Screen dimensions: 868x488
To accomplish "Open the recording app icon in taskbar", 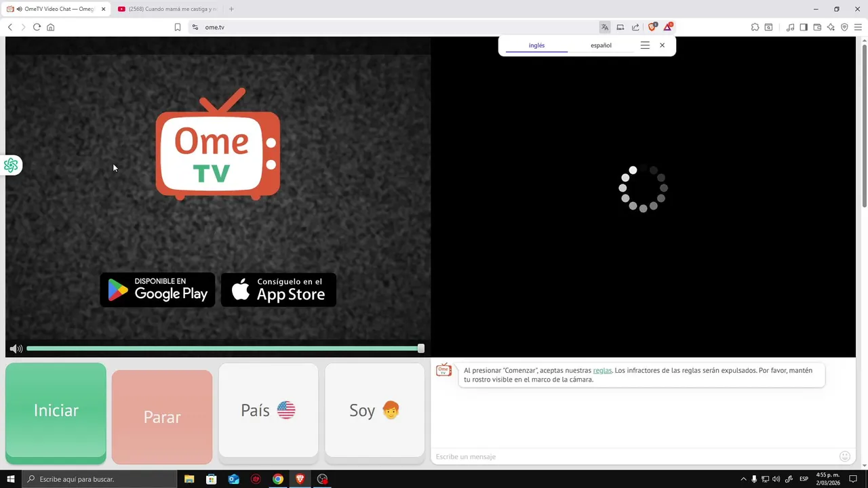I will [323, 479].
